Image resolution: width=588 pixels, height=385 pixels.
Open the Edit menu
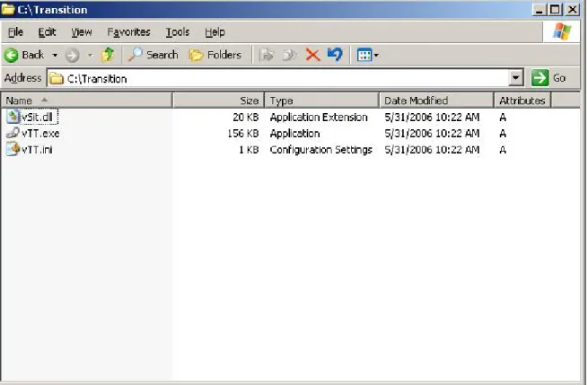[47, 32]
